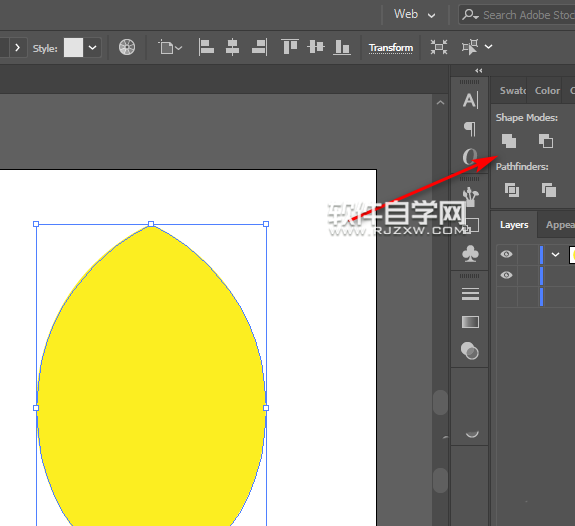Click the Divide pathfinder icon
This screenshot has height=526, width=575.
pos(512,190)
